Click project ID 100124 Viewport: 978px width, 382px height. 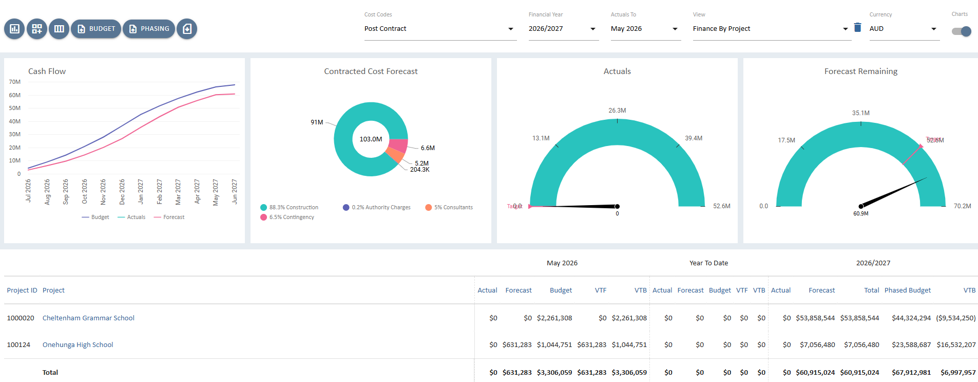(19, 345)
